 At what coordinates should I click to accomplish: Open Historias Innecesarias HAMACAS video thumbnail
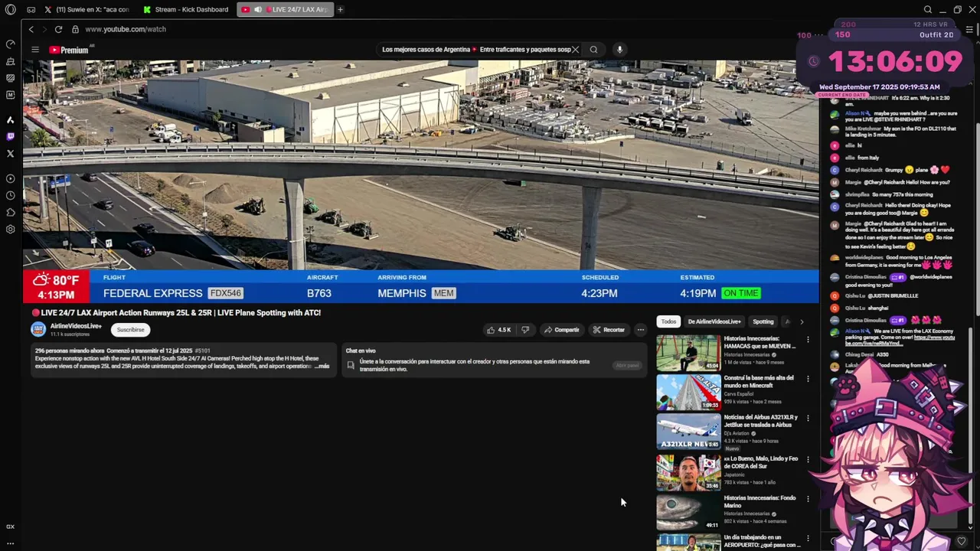[688, 353]
